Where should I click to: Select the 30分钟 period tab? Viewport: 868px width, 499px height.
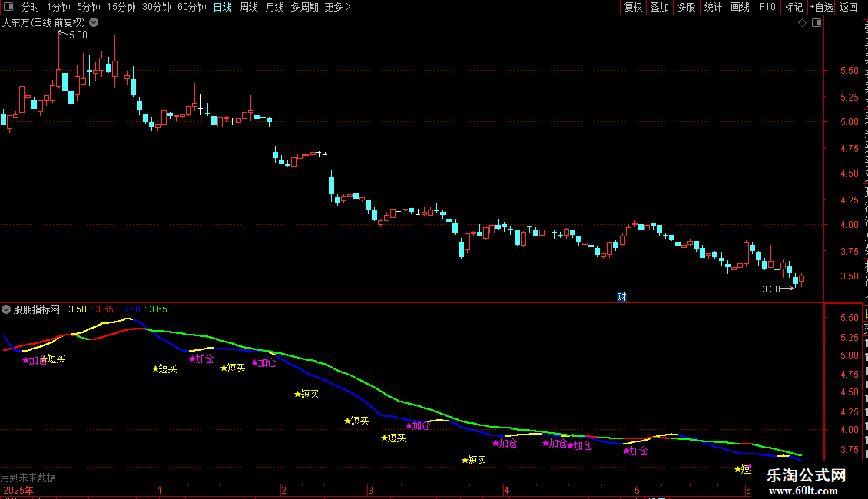[x=157, y=7]
